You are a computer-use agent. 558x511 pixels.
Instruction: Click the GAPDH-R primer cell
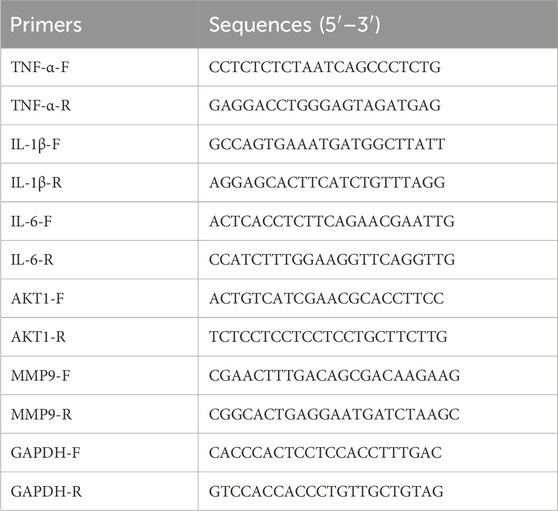click(x=46, y=491)
